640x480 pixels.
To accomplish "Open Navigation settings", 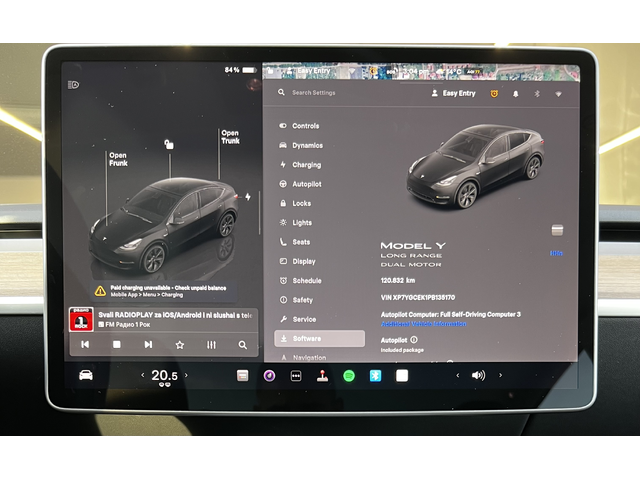I will click(304, 358).
